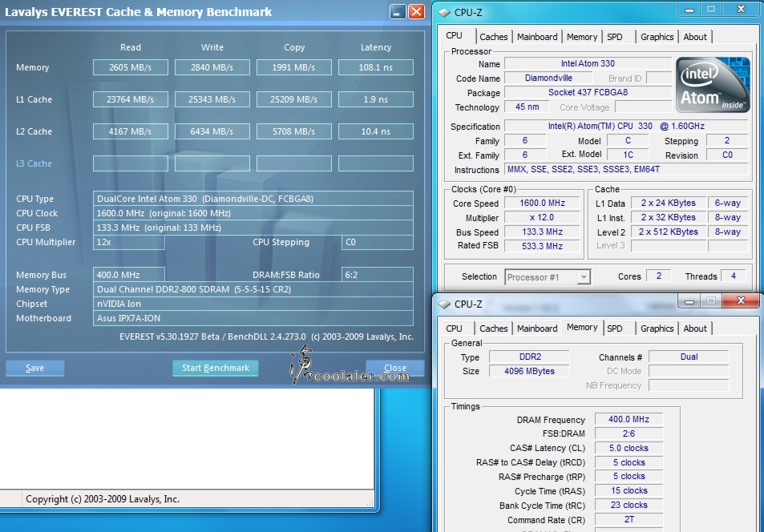Click the DRAM:FSB Ratio value 6:2
The height and width of the screenshot is (532, 764).
377,275
